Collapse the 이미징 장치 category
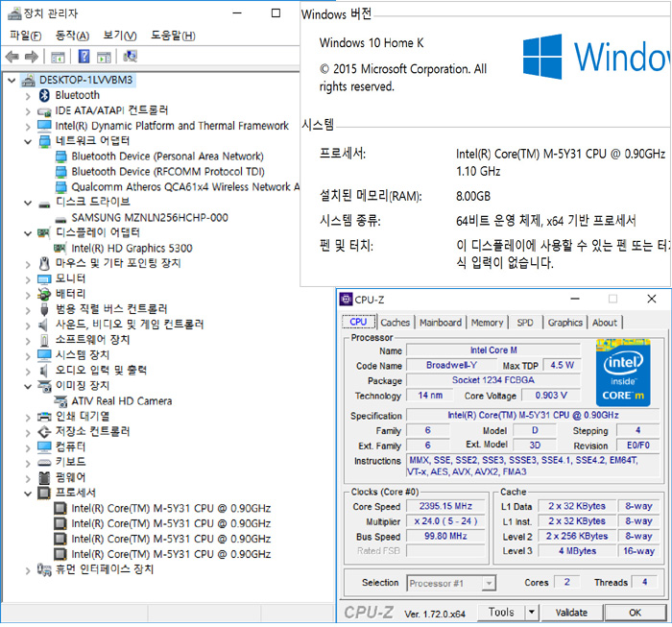Image resolution: width=672 pixels, height=627 pixels. coord(28,387)
